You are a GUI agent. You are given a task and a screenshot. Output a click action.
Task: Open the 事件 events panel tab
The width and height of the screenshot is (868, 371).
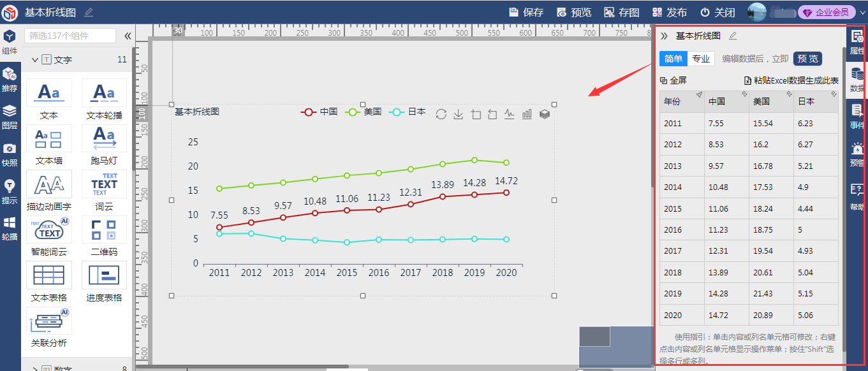[857, 117]
